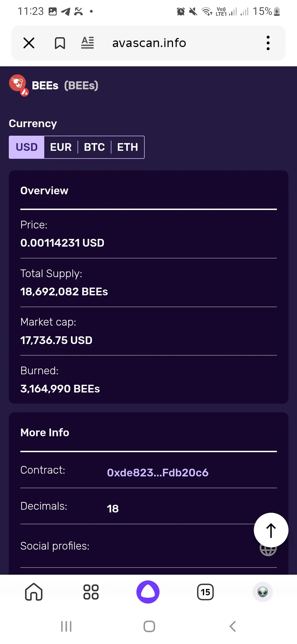Go to browser home icon
297x644 pixels.
coord(34,592)
